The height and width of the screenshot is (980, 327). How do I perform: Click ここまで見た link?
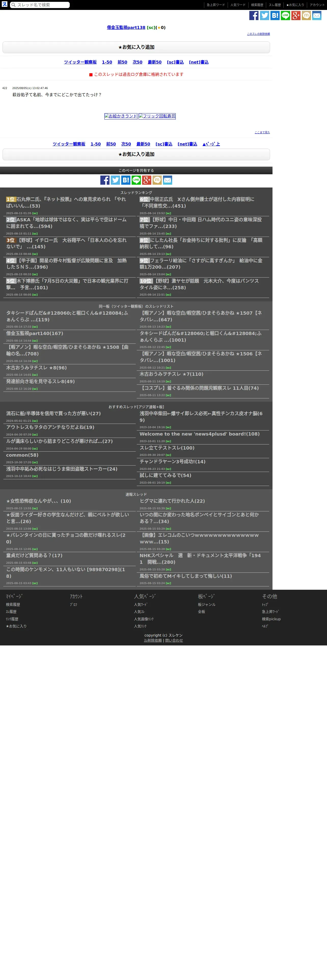[262, 132]
